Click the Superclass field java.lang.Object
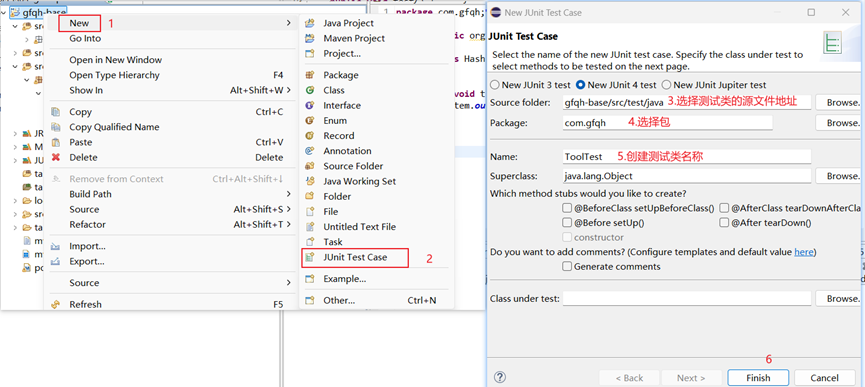The width and height of the screenshot is (865, 387). tap(687, 176)
